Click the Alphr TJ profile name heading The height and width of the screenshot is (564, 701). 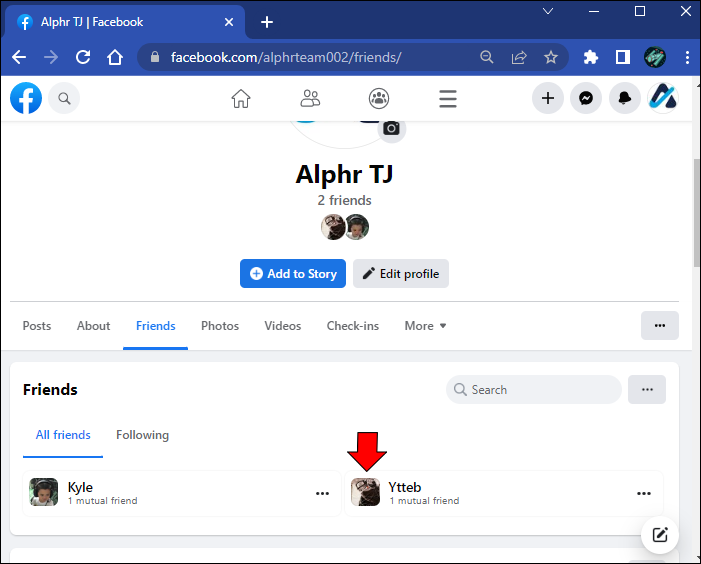click(344, 174)
